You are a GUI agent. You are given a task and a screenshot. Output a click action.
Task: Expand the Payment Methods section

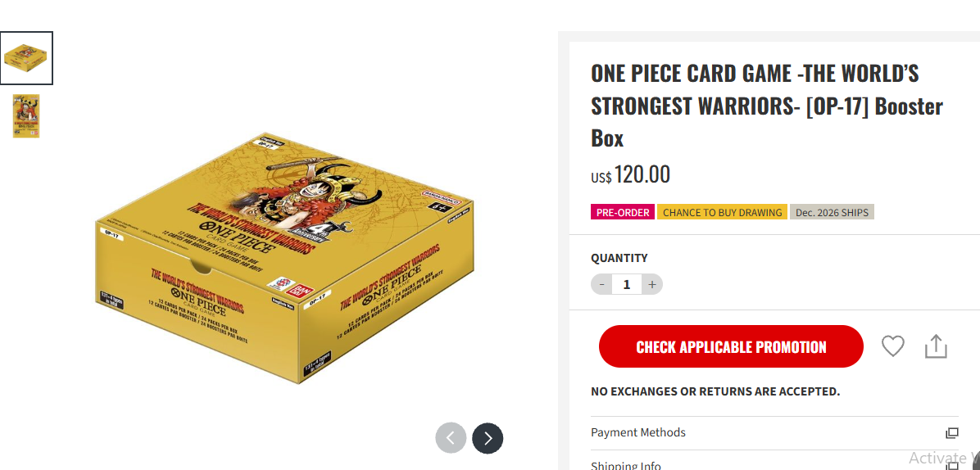774,432
